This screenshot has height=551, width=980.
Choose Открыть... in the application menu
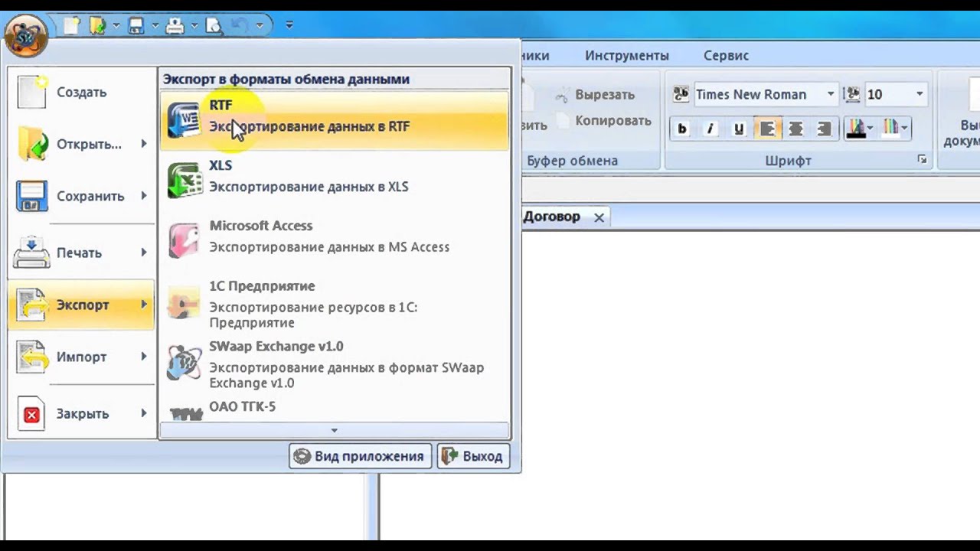tap(81, 144)
